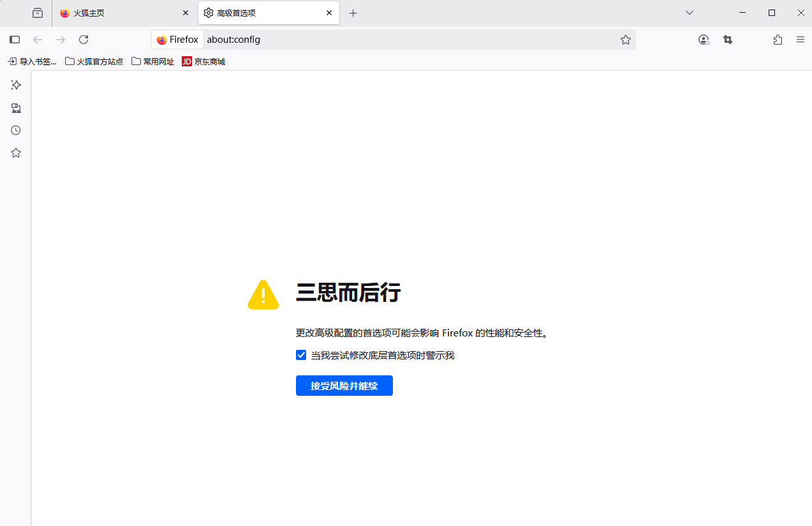Screen dimensions: 812x526
Task: Uncheck 当我尝试修改底层首选项时警示我 checkbox
Action: [x=301, y=355]
